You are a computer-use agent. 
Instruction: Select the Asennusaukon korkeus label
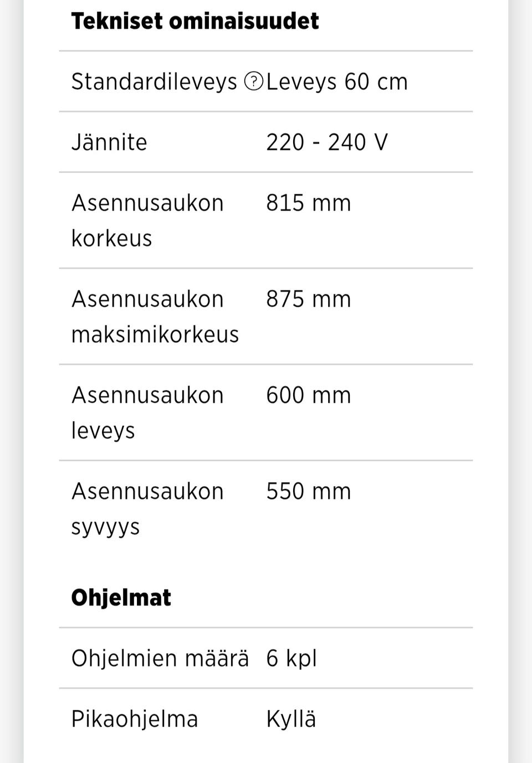point(147,221)
